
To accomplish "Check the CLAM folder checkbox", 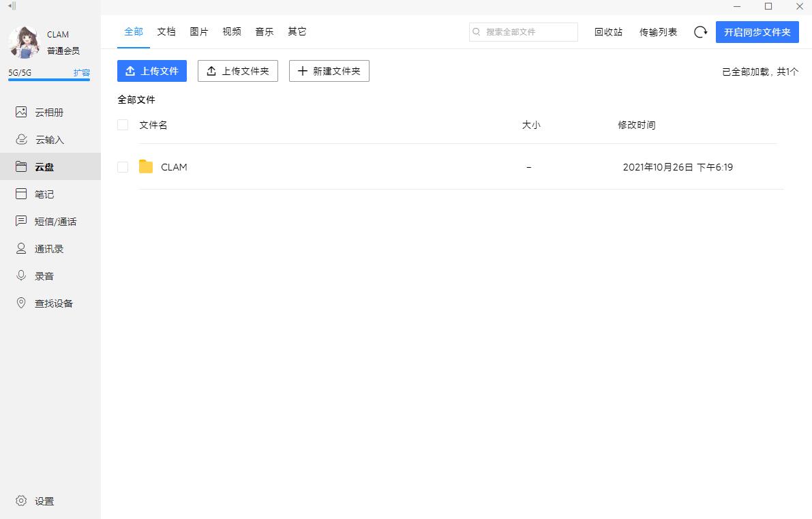I will point(123,167).
